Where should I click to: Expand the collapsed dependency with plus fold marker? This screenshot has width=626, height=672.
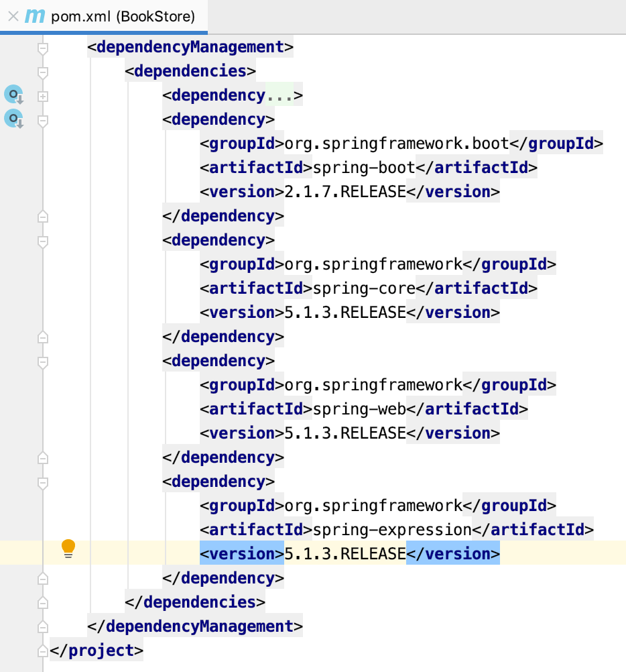[42, 95]
